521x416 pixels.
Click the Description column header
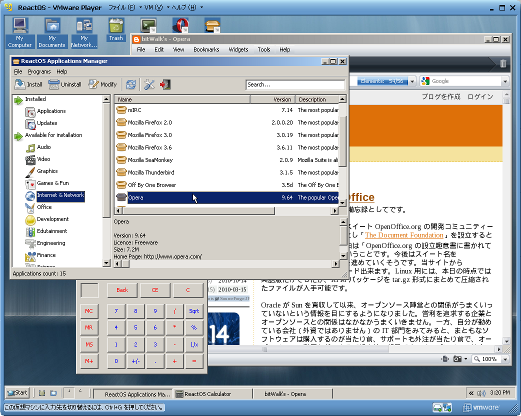[317, 99]
